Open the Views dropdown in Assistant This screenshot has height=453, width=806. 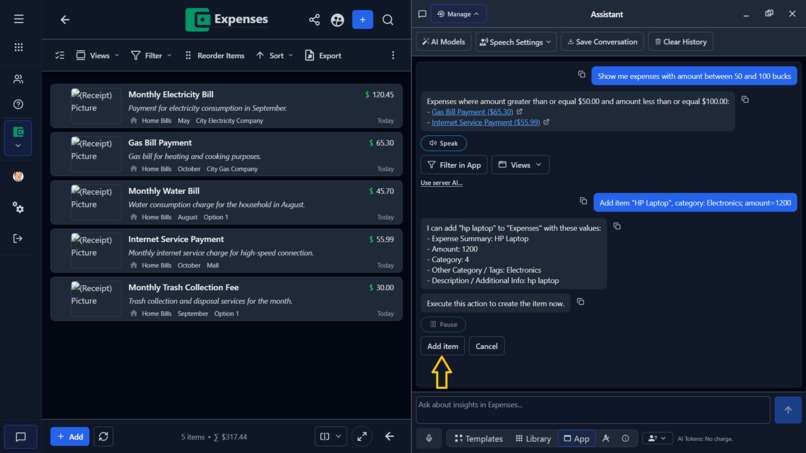[520, 165]
